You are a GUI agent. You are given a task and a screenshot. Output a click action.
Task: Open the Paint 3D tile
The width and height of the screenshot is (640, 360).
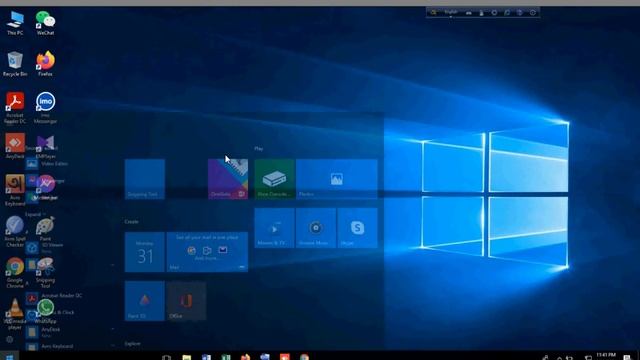pos(145,301)
